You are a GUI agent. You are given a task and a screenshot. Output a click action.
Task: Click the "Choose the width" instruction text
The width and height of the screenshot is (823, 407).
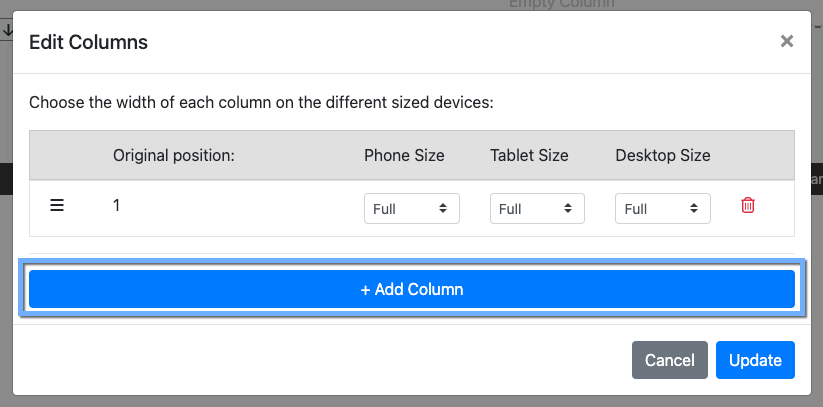click(x=262, y=102)
